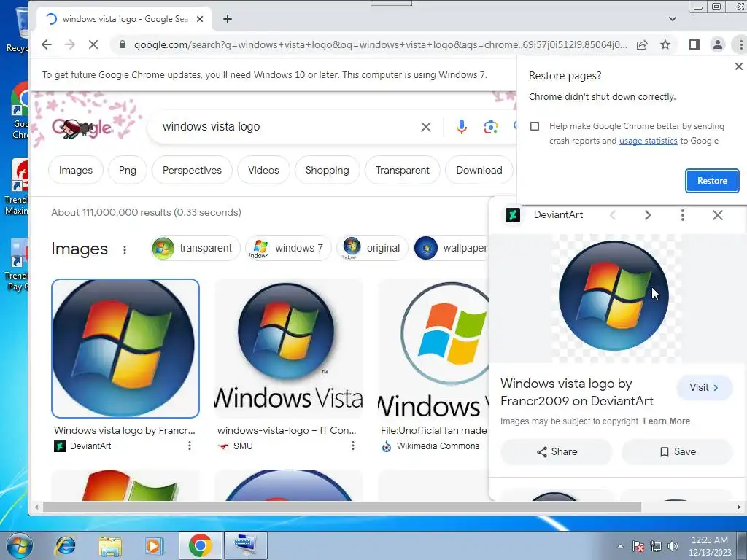The height and width of the screenshot is (560, 747).
Task: Share this page via address bar icon
Action: tap(642, 44)
